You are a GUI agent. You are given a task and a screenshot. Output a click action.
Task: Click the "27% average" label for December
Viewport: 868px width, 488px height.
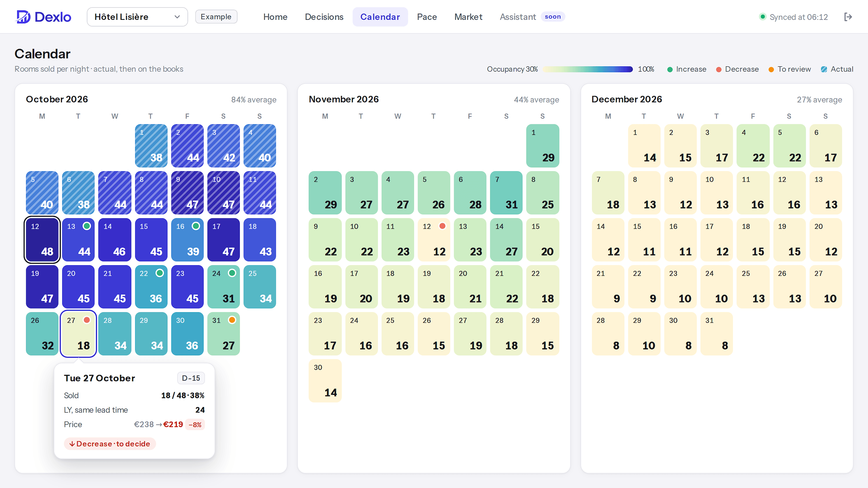tap(819, 100)
